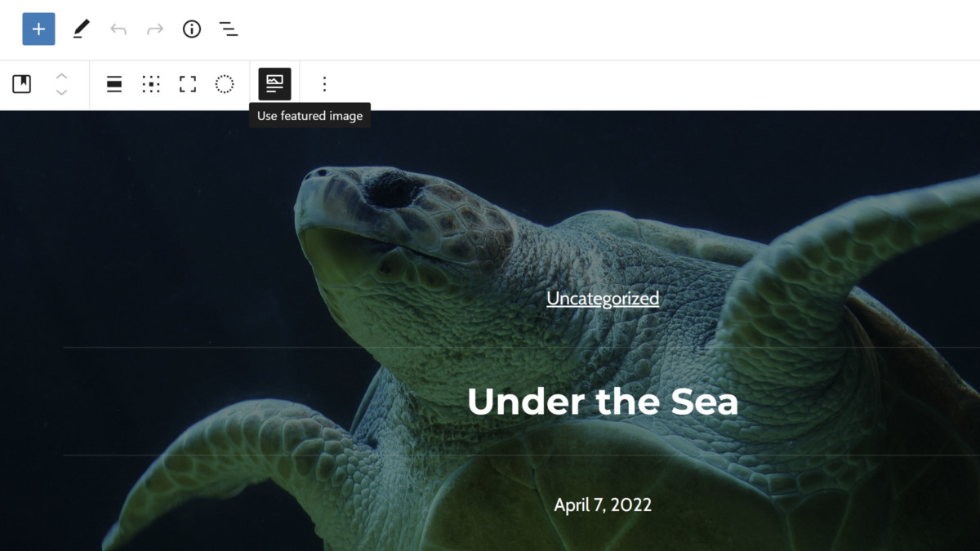980x551 pixels.
Task: Select the Cover block parent icon
Action: (22, 84)
